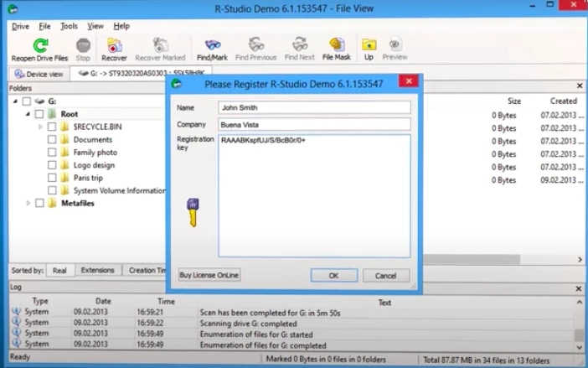Click the Up folder icon
588x368 pixels.
[x=369, y=45]
